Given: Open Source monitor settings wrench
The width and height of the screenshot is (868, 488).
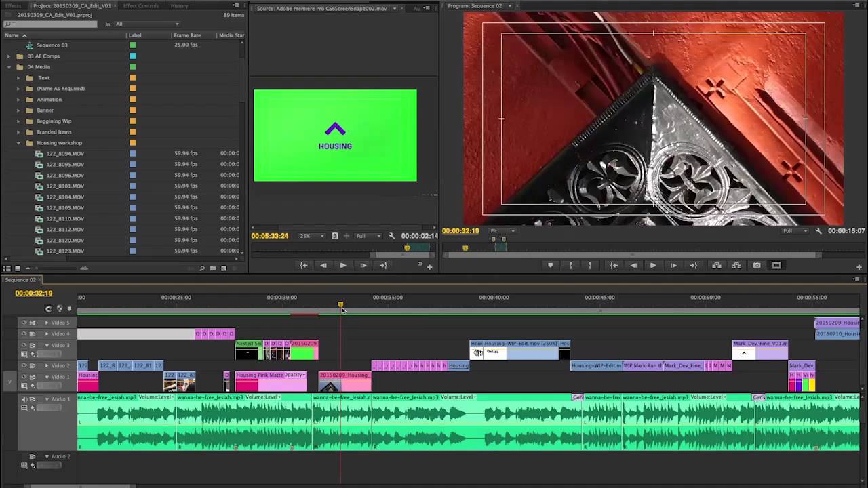Looking at the screenshot, I should [391, 236].
